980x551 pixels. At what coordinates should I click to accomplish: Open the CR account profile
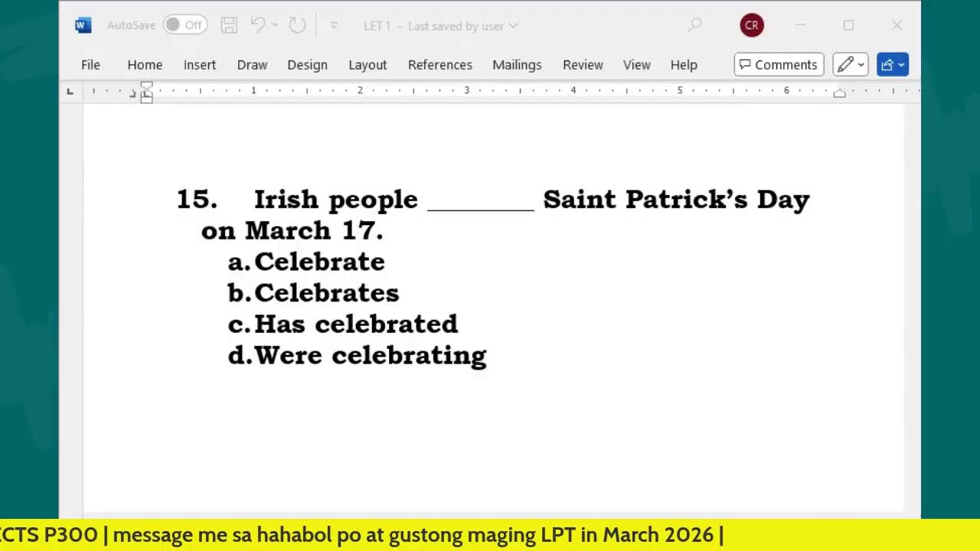(x=752, y=25)
